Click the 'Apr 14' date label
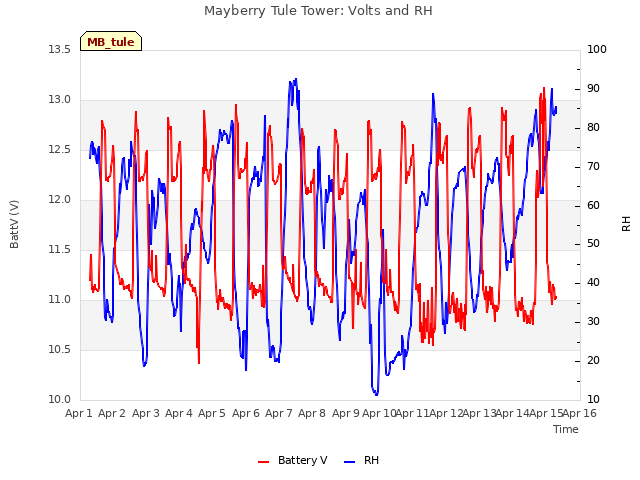Viewport: 640px width, 480px height. [513, 414]
